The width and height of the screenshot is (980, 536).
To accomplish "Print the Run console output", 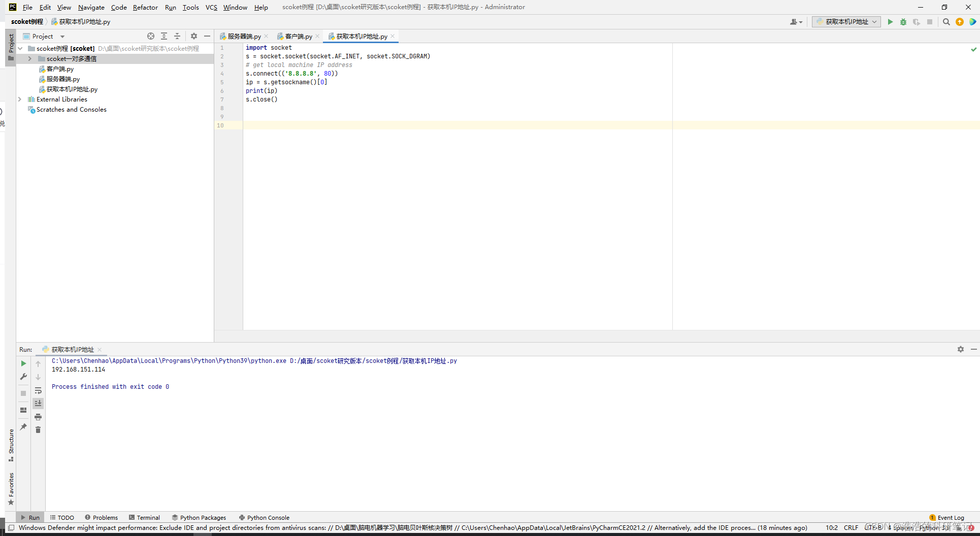I will pyautogui.click(x=38, y=417).
